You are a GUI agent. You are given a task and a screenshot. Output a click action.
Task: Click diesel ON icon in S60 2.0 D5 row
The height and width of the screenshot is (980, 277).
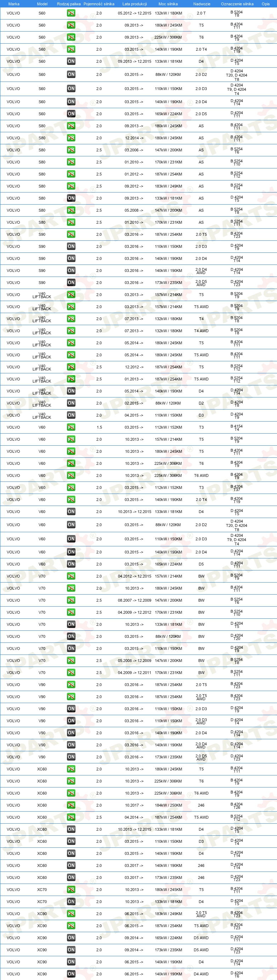[x=71, y=114]
